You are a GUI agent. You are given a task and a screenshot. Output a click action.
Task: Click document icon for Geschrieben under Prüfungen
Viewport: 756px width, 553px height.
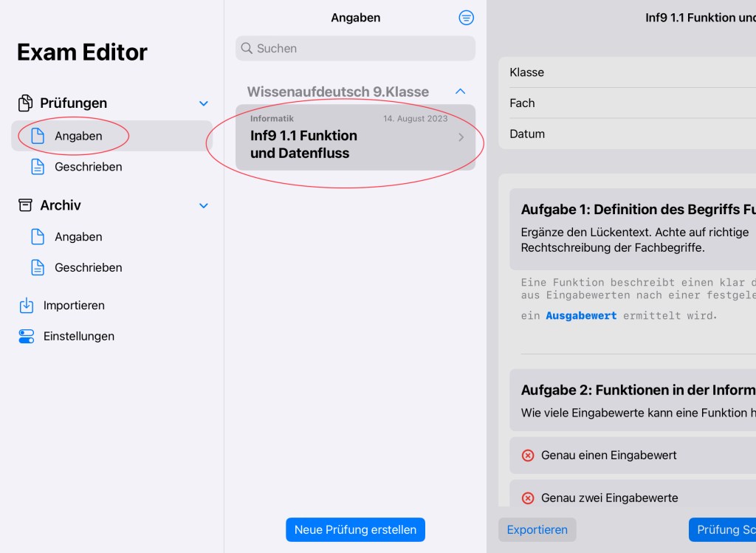click(x=38, y=167)
